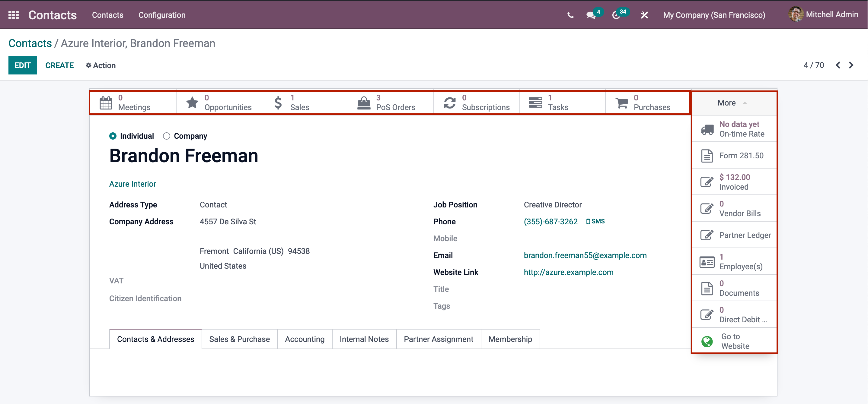The height and width of the screenshot is (404, 868).
Task: Click the debug tools wrench icon
Action: 644,15
